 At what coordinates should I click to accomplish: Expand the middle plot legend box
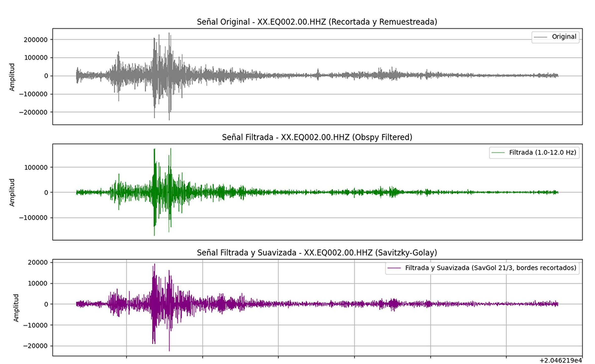(533, 152)
